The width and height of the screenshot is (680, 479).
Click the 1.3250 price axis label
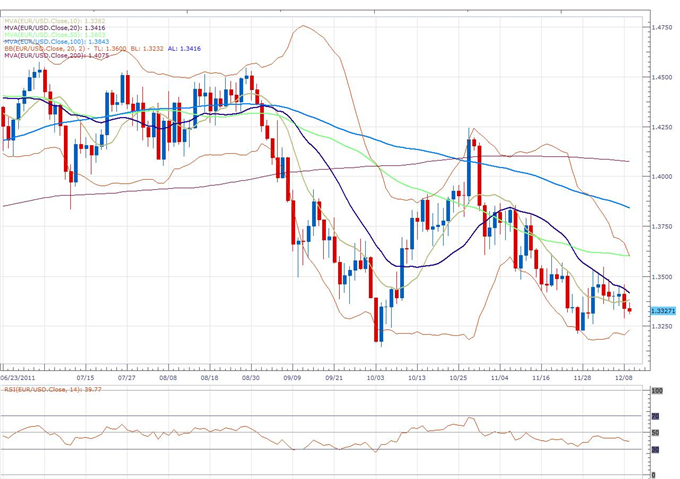click(662, 326)
